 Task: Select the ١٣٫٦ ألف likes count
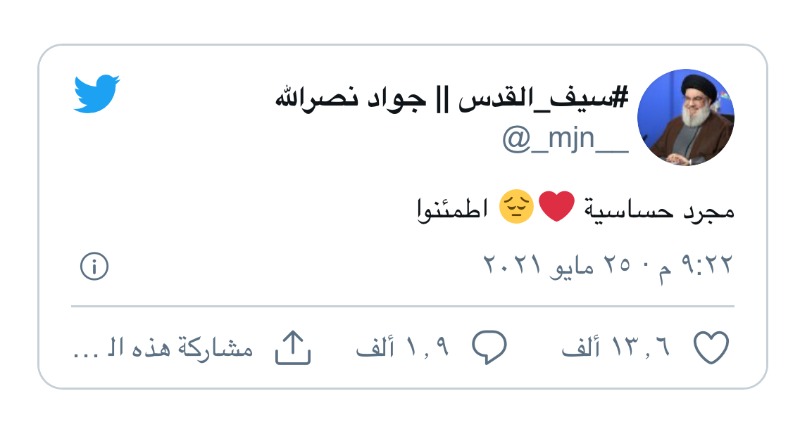point(616,347)
